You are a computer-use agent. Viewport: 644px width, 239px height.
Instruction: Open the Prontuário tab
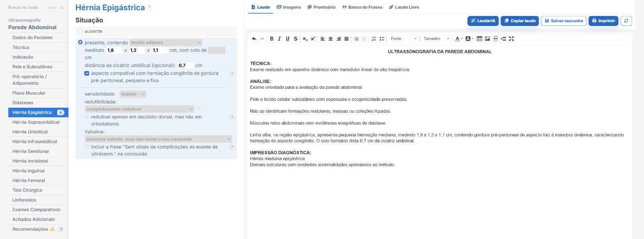point(322,7)
